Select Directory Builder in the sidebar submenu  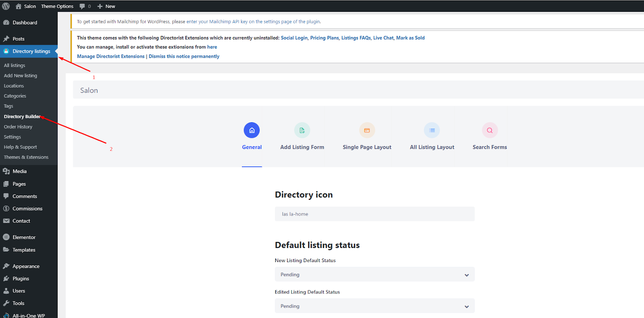click(x=22, y=117)
